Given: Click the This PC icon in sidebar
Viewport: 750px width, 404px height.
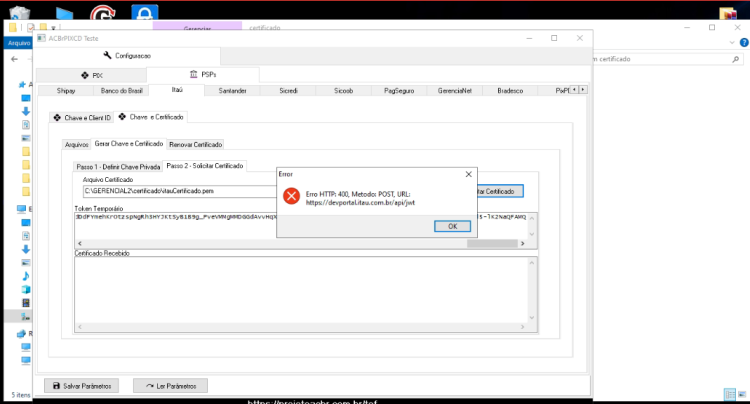Looking at the screenshot, I should click(22, 209).
